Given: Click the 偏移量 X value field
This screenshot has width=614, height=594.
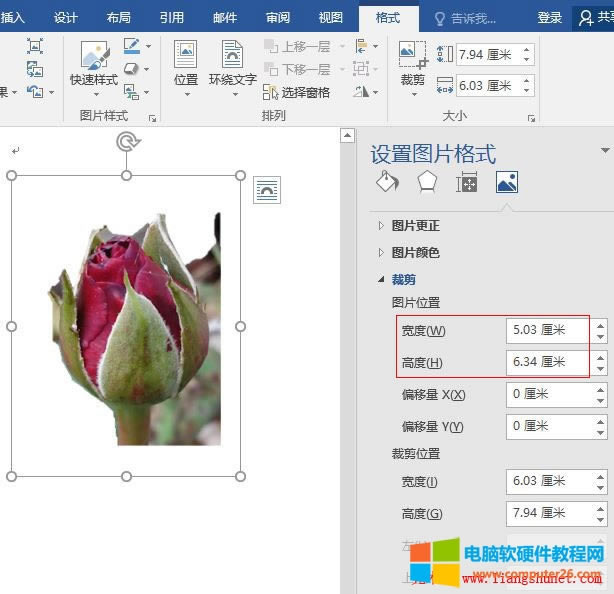Looking at the screenshot, I should (x=548, y=394).
